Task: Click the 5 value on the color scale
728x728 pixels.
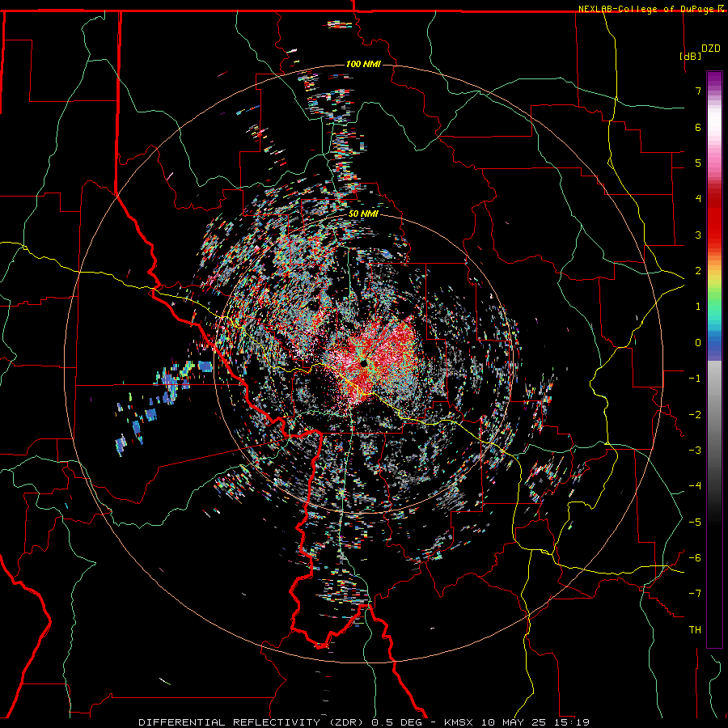Action: (x=698, y=163)
